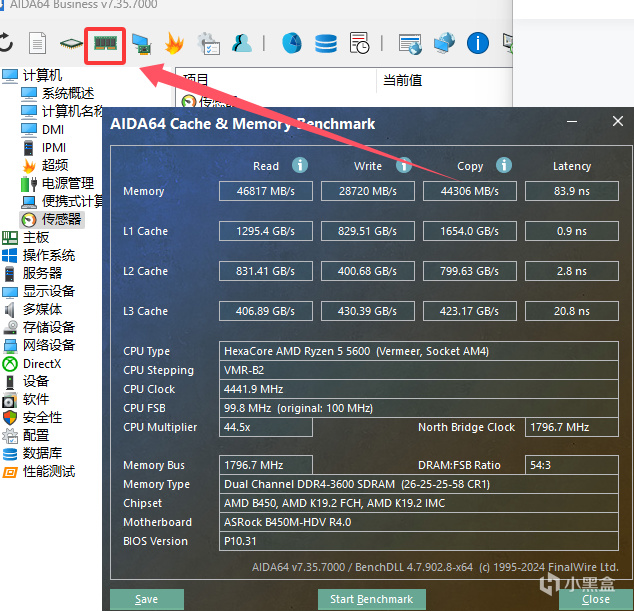The width and height of the screenshot is (634, 611).
Task: Click L1 Cache Read 1295.4 GB/s
Action: coord(266,231)
